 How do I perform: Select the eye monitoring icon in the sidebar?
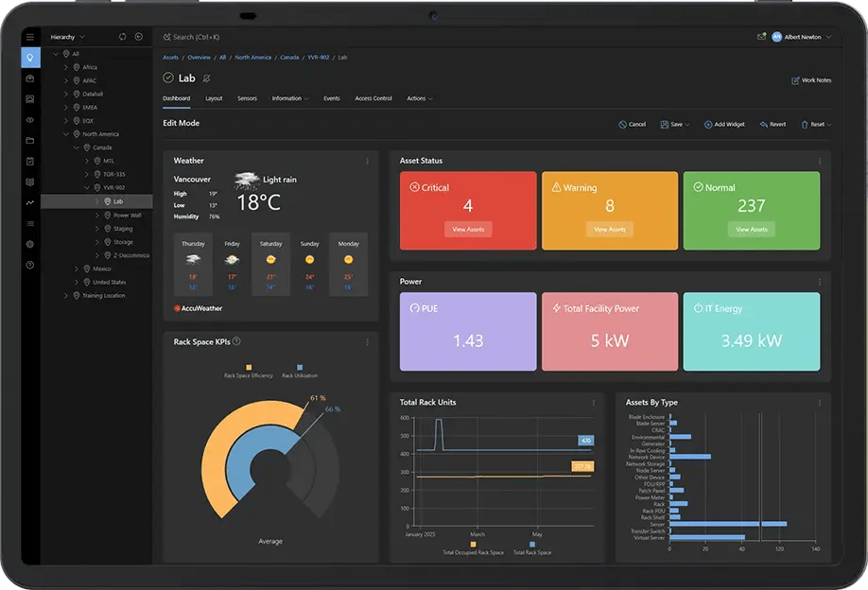(29, 119)
